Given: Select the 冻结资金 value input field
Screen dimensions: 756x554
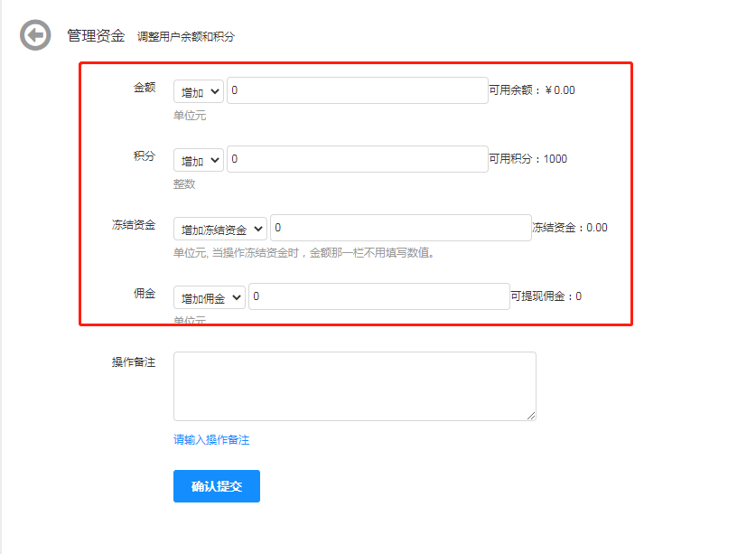Looking at the screenshot, I should [400, 228].
